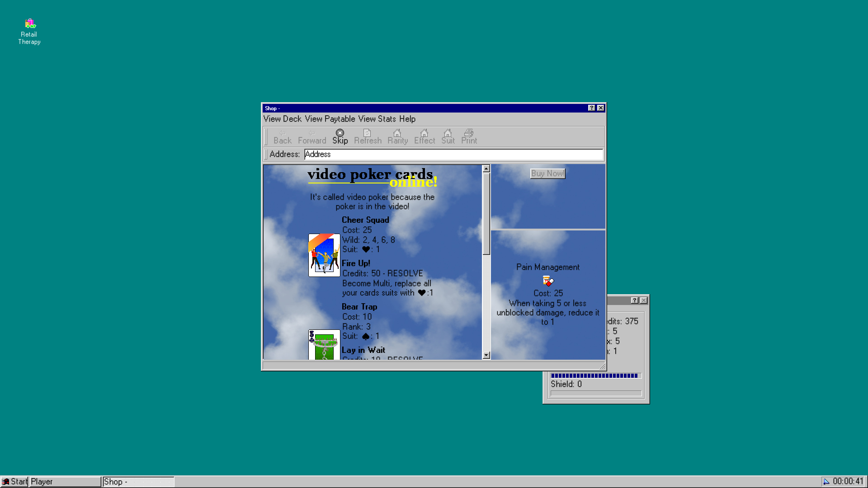Skip the shop with Skip icon

click(340, 137)
